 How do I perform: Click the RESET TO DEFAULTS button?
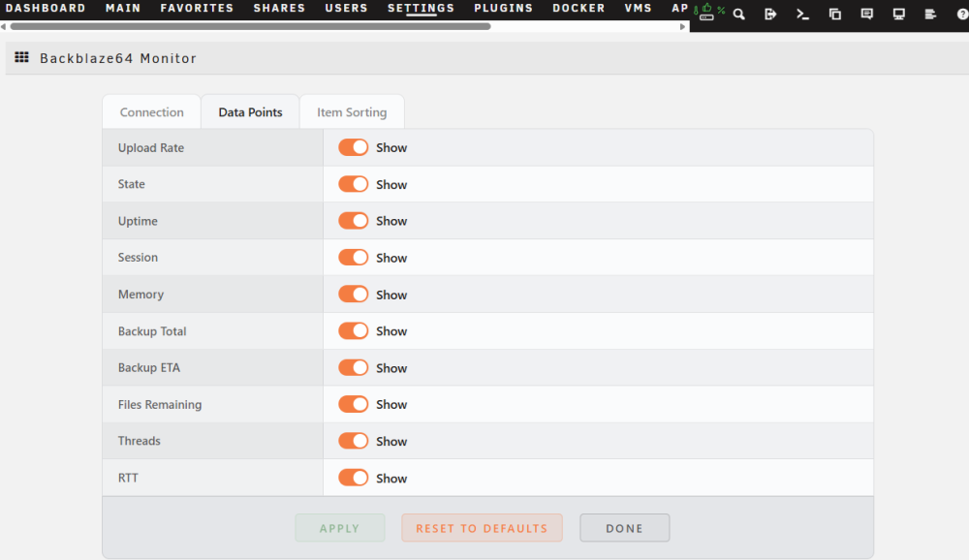click(482, 528)
